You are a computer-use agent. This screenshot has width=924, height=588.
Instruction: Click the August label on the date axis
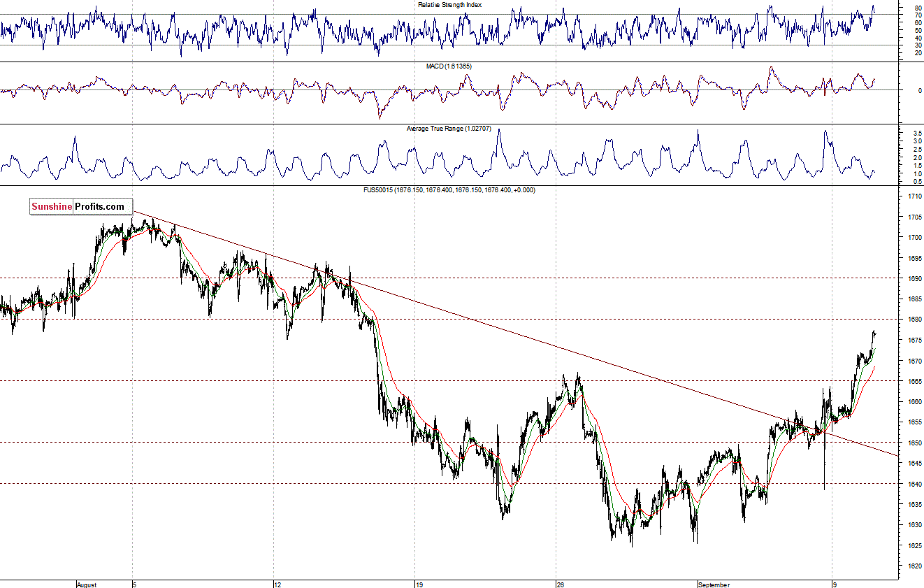tap(87, 584)
